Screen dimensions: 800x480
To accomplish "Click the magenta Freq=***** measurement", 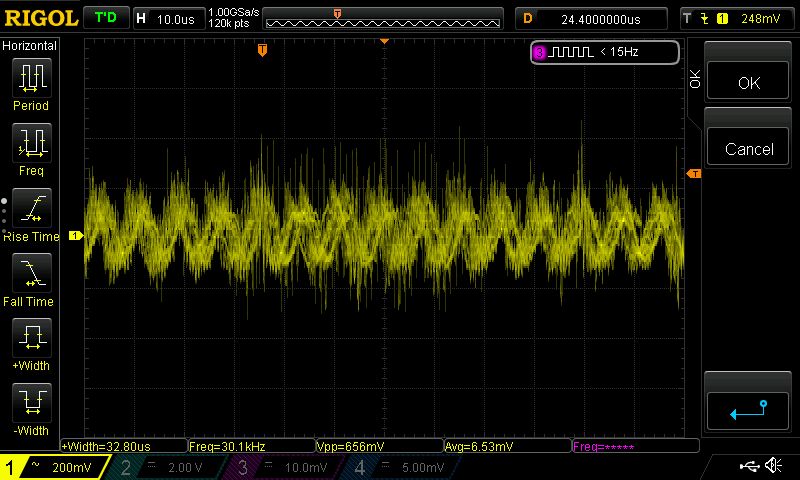I will [636, 446].
